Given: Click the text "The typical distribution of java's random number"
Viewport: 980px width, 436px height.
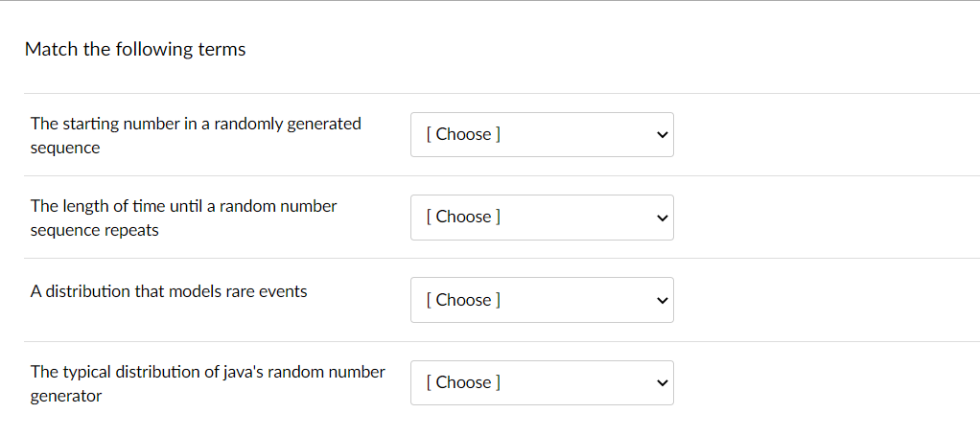Looking at the screenshot, I should click(x=207, y=372).
